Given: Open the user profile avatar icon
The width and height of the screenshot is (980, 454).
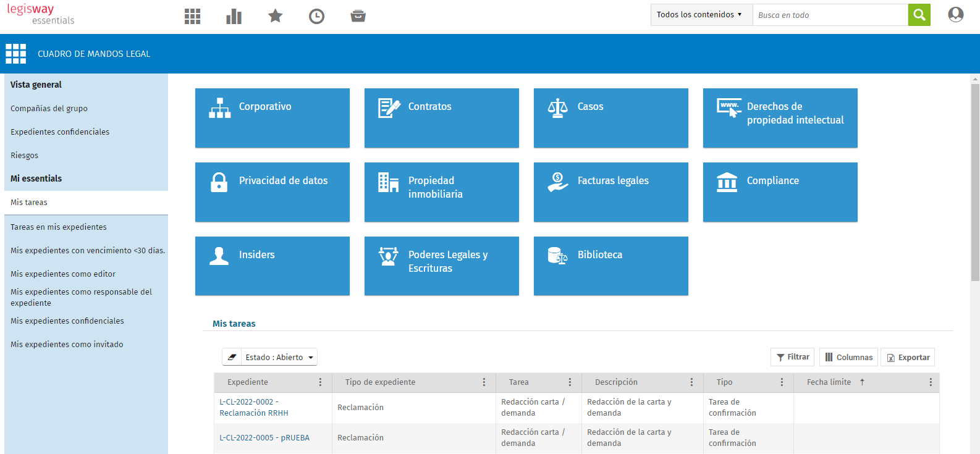Looking at the screenshot, I should 955,15.
